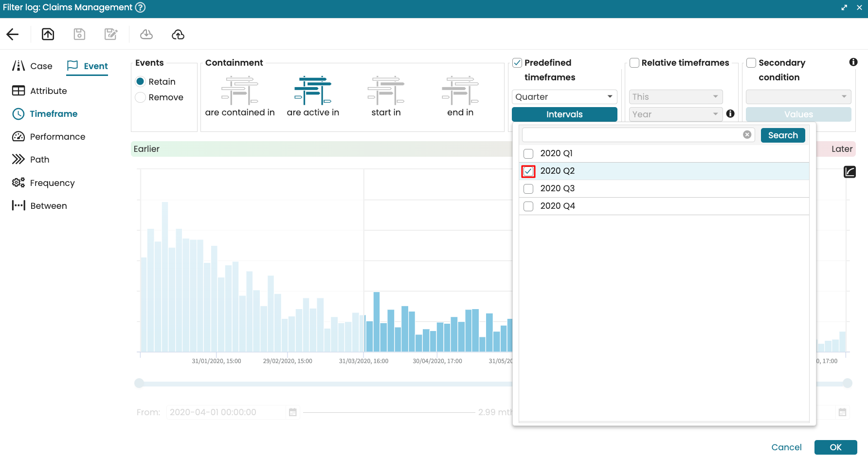Click the OK button
Image resolution: width=868 pixels, height=460 pixels.
(x=835, y=447)
